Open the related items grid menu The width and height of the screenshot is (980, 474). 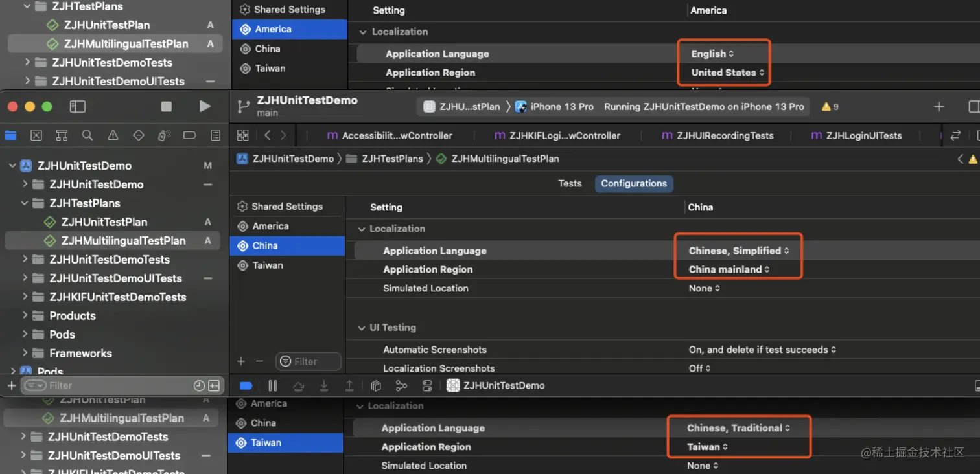(243, 135)
